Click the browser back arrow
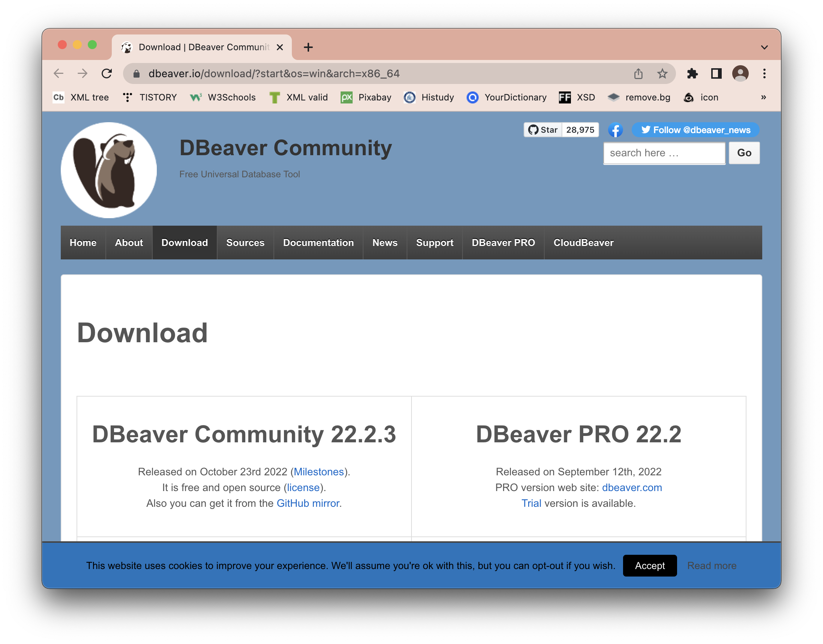 [x=59, y=73]
